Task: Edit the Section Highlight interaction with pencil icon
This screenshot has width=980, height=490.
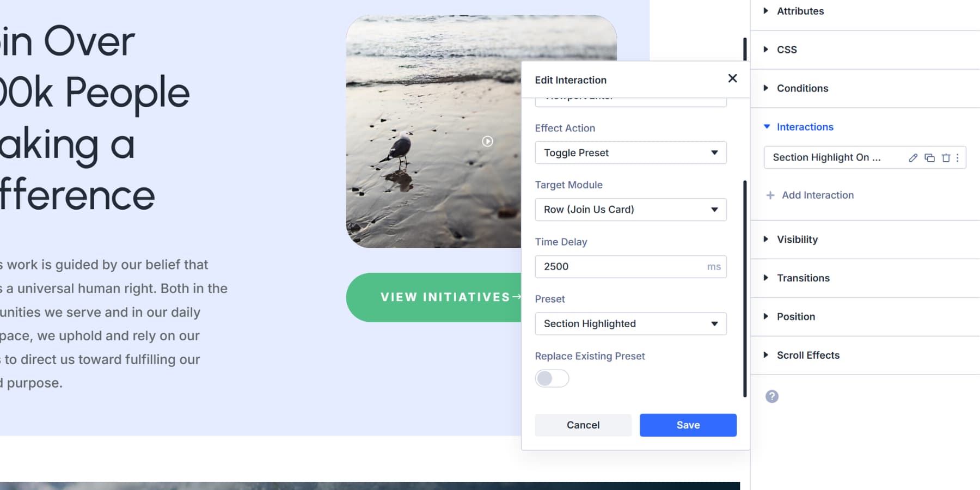Action: click(912, 158)
